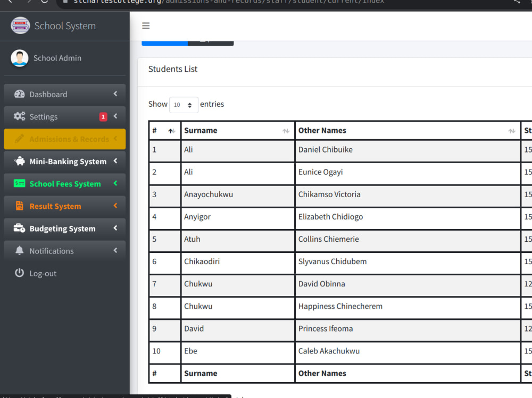Sort by Surname column arrows
Screen dimensions: 532x398
coord(286,131)
